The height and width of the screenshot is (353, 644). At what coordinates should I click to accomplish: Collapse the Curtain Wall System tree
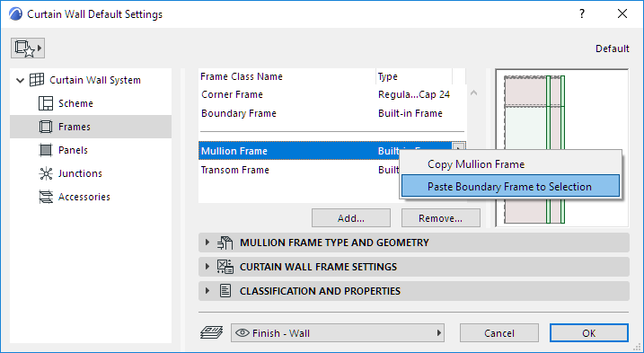[x=20, y=80]
